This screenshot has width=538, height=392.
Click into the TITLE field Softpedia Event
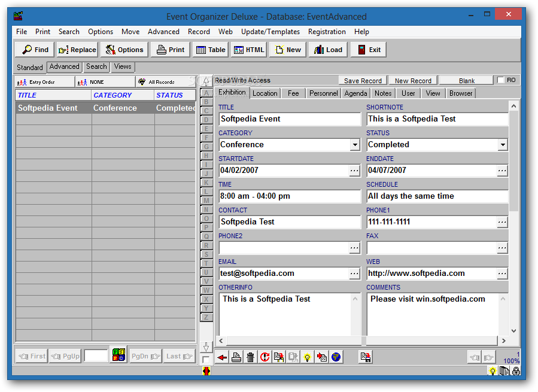click(290, 119)
